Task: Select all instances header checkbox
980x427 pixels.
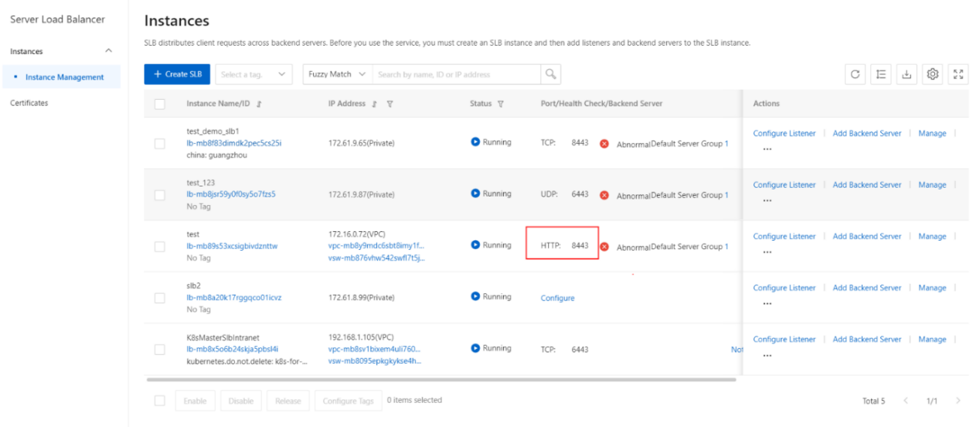Action: pyautogui.click(x=160, y=104)
